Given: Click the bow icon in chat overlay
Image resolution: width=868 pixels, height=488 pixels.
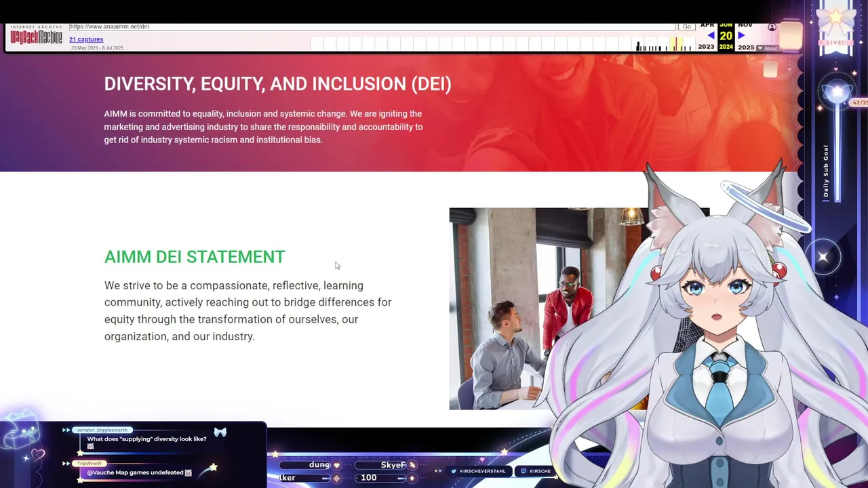Looking at the screenshot, I should [220, 432].
